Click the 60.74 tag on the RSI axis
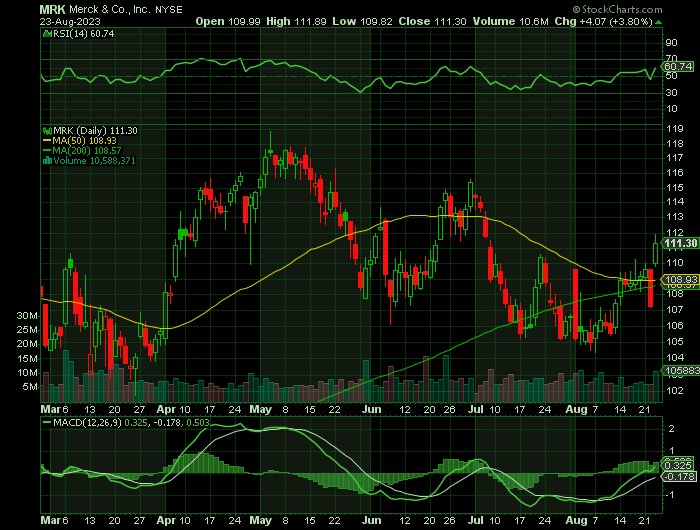This screenshot has height=530, width=700. click(678, 67)
